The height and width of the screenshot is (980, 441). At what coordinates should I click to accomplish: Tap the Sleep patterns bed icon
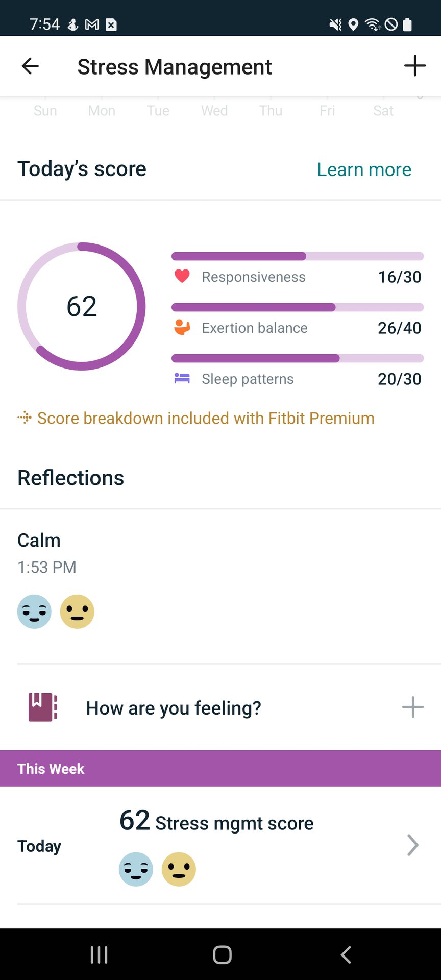click(182, 378)
